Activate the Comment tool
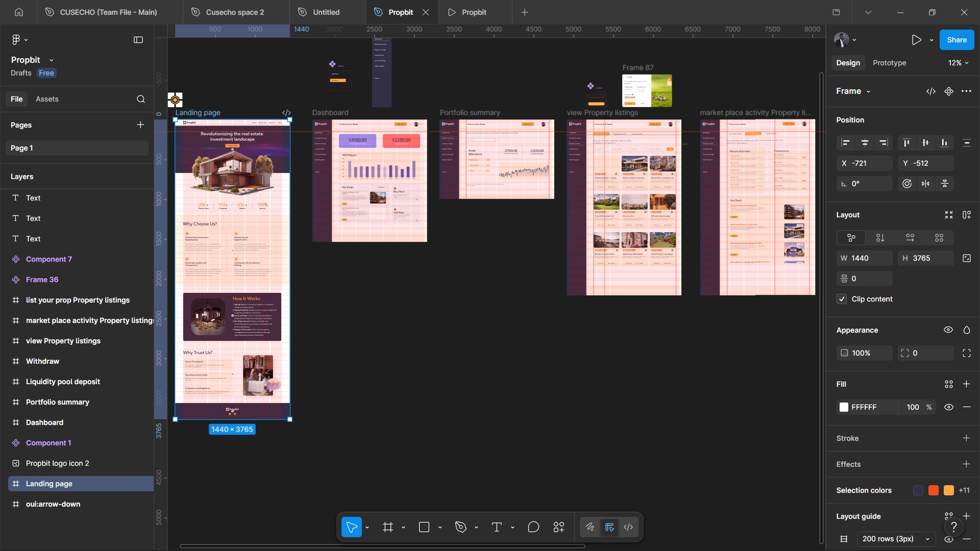The width and height of the screenshot is (980, 551). 533,527
